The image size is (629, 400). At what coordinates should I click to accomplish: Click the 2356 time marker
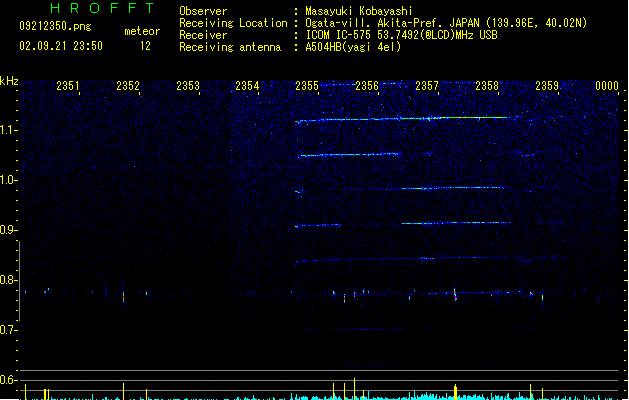coord(367,86)
